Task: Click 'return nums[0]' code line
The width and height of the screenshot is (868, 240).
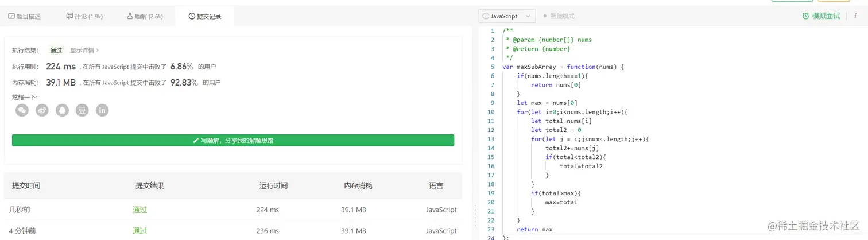Action: tap(556, 85)
